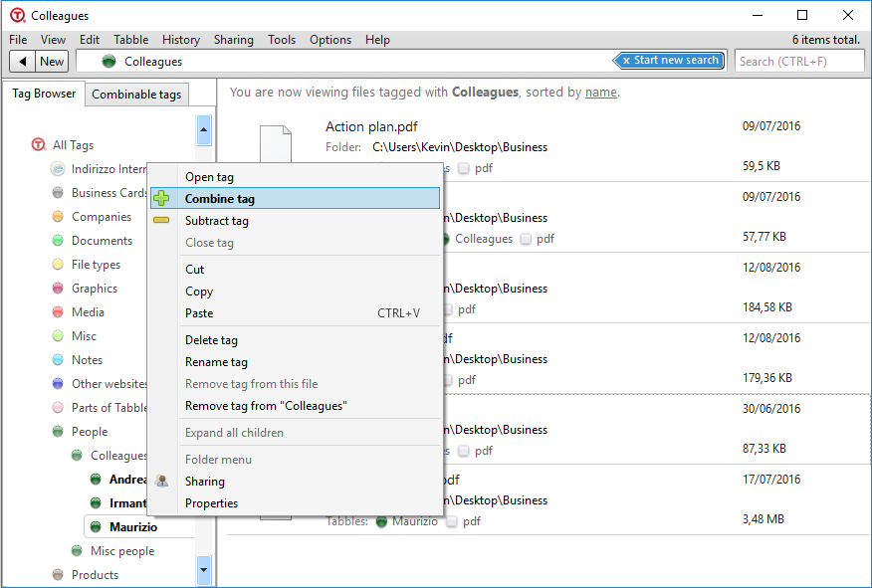This screenshot has width=872, height=588.
Task: Switch to the Tag Browser tab
Action: (x=44, y=94)
